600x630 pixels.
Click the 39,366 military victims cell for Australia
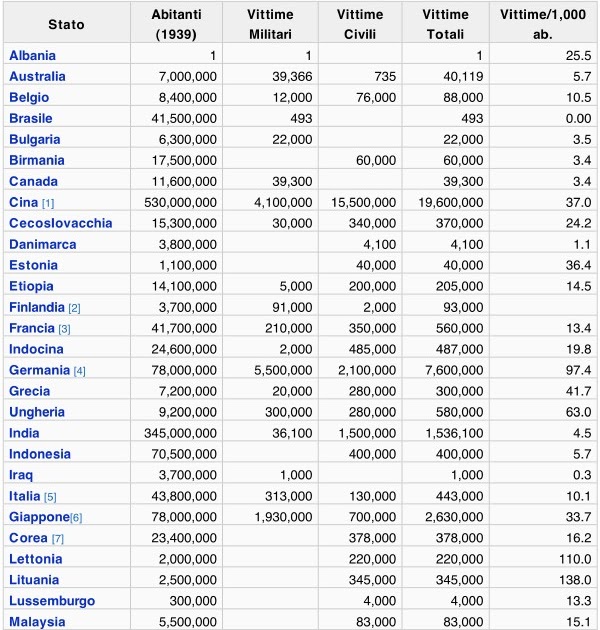[x=270, y=76]
